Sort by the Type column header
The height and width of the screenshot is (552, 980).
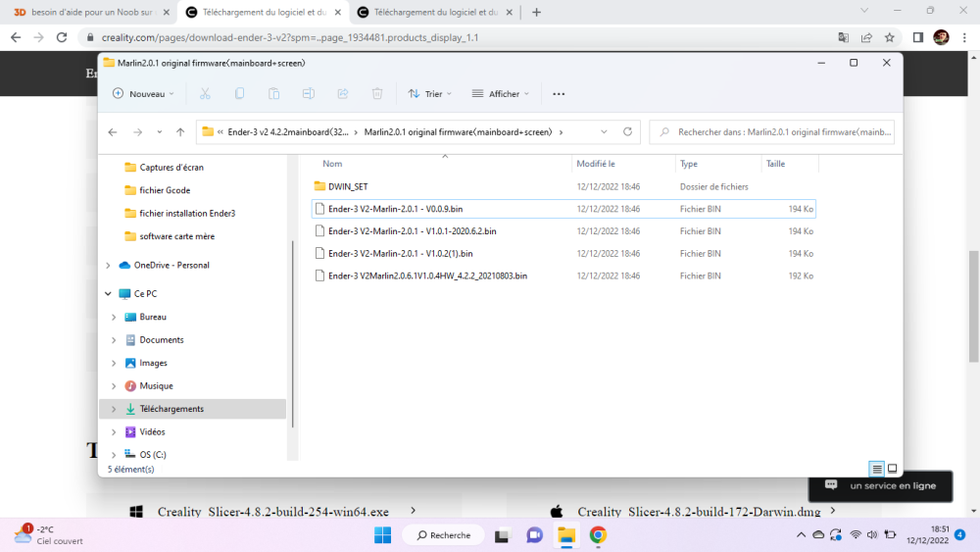(689, 164)
